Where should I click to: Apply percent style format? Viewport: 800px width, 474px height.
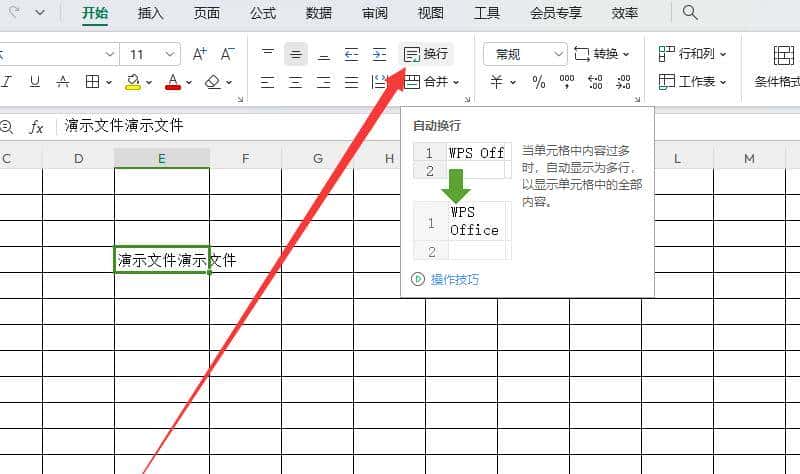click(539, 82)
